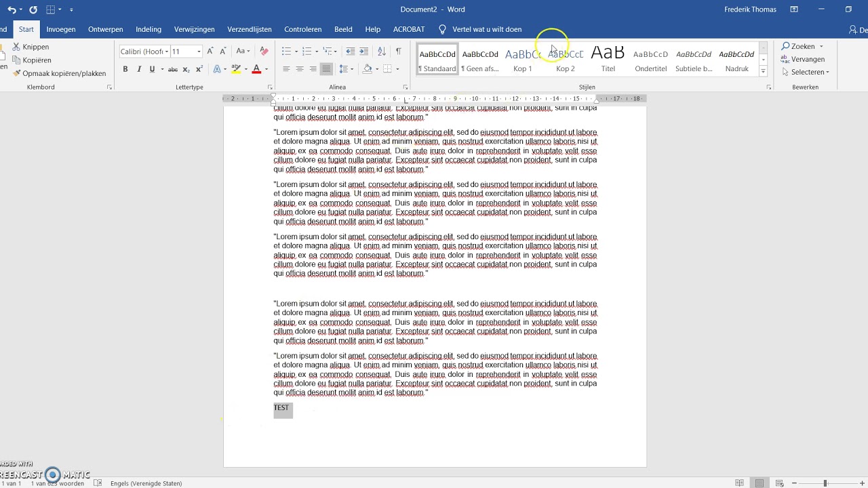Open the Calibri font name dropdown
Image resolution: width=868 pixels, height=488 pixels.
point(167,52)
